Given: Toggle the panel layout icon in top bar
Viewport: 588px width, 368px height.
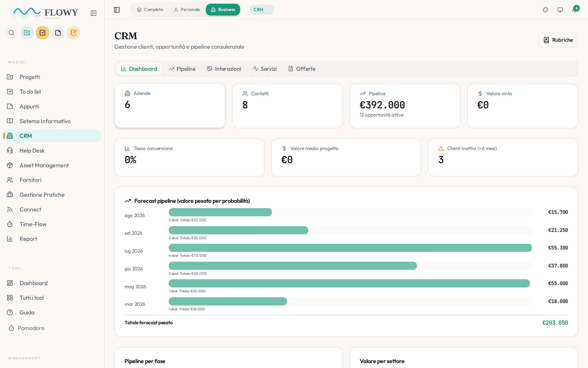Looking at the screenshot, I should tap(117, 10).
